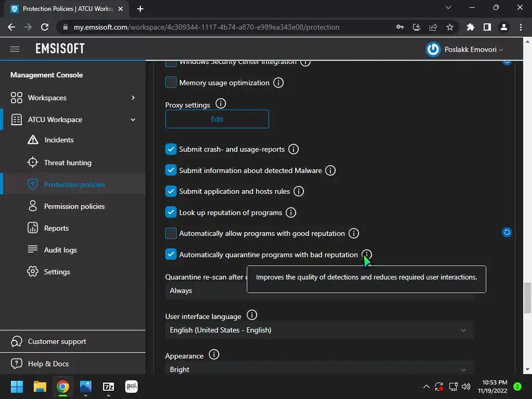Open the Chrome profile icon
The image size is (532, 399).
coord(504,27)
